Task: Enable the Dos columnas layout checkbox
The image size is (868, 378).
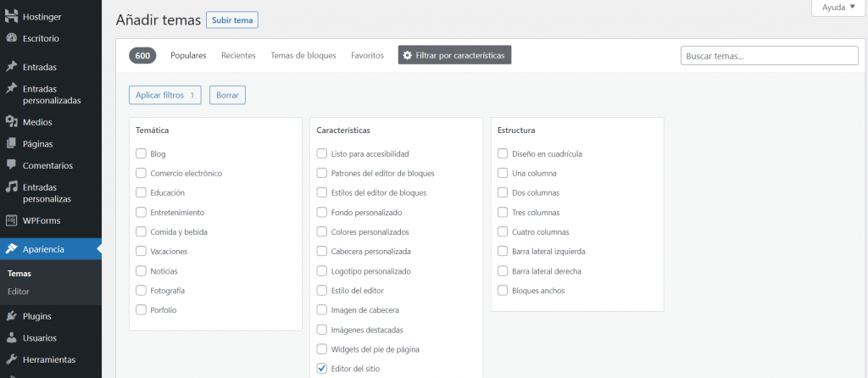Action: point(504,192)
